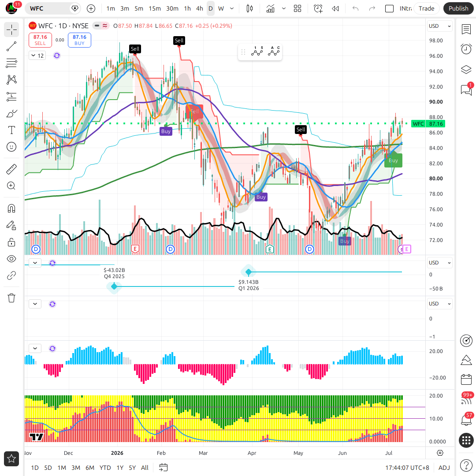Set range to YTD
476x476 pixels.
pos(105,468)
